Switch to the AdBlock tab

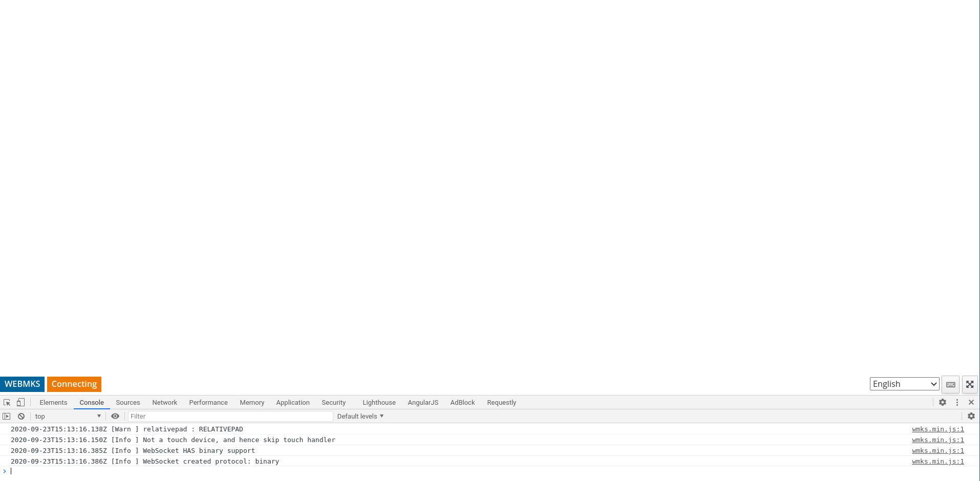tap(463, 403)
